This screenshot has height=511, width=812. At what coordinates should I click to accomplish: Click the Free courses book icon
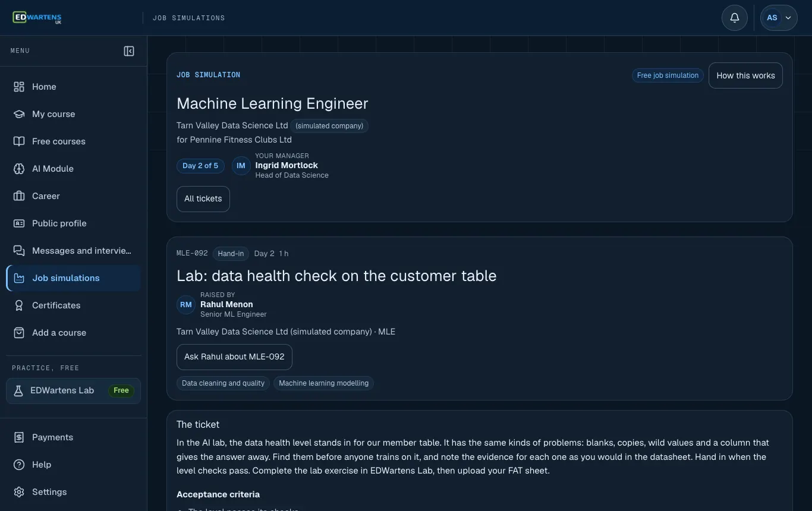19,141
